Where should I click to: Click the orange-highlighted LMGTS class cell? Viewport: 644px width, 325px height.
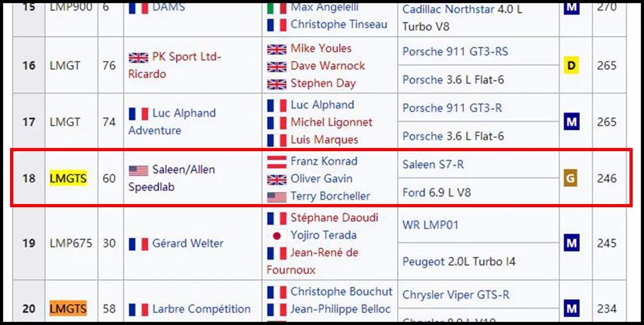click(x=68, y=309)
